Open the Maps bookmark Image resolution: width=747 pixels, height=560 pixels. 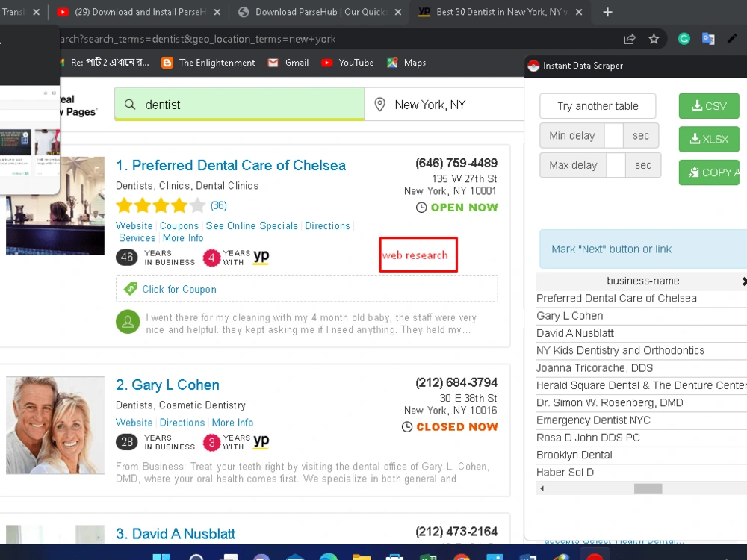pyautogui.click(x=406, y=63)
